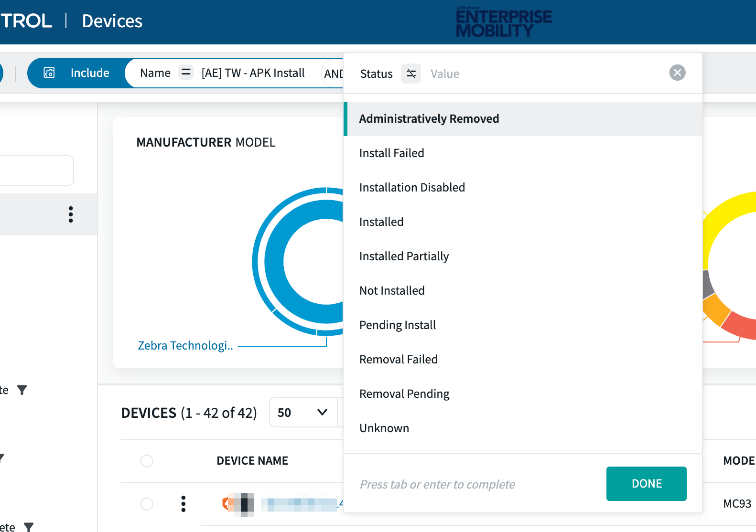Screen dimensions: 756x532
Task: Click the equals operator icon after Name
Action: pos(185,73)
